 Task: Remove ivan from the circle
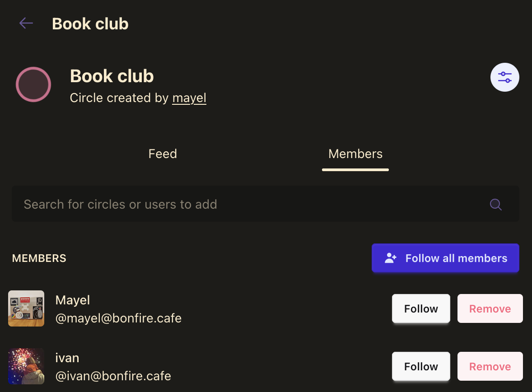[x=490, y=366]
